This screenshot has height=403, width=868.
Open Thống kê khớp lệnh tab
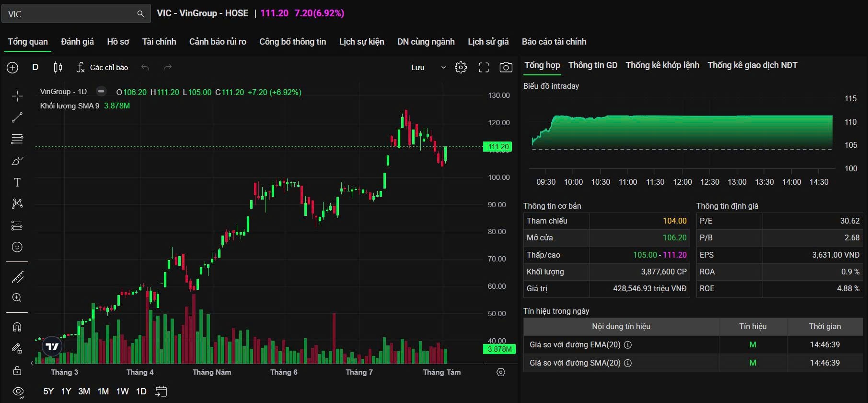click(662, 65)
